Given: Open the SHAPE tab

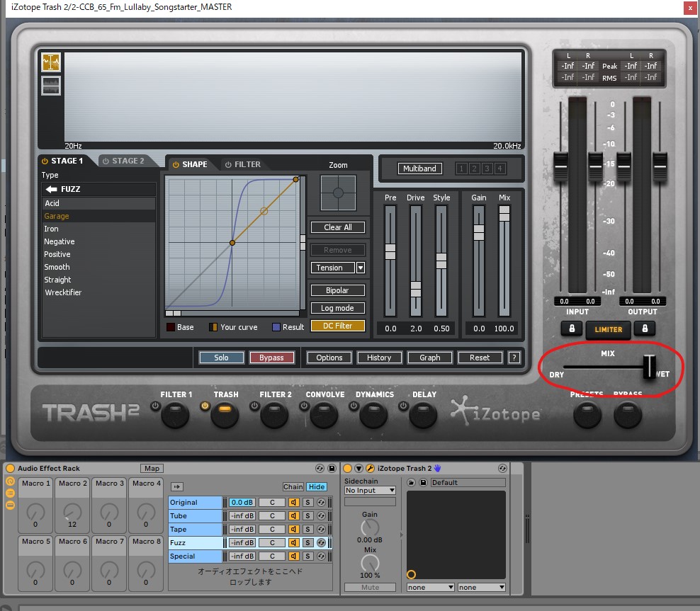Looking at the screenshot, I should coord(194,164).
